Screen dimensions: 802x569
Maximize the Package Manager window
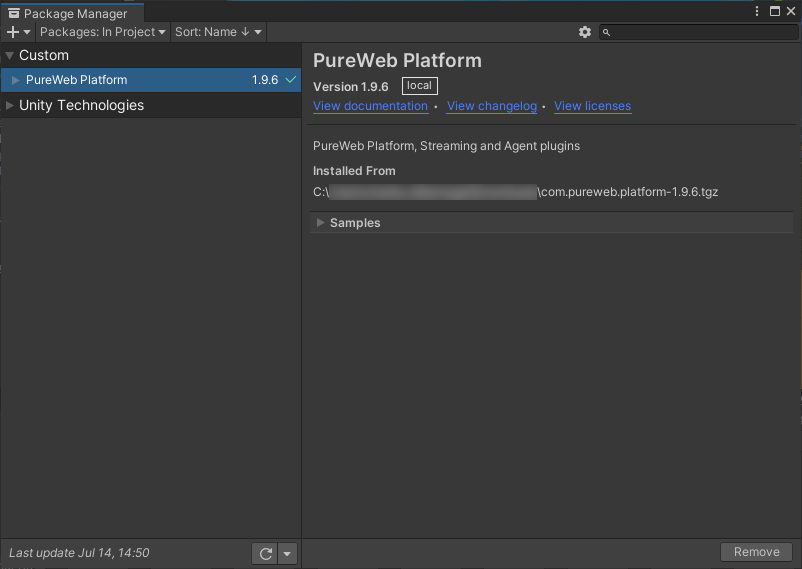pos(775,11)
